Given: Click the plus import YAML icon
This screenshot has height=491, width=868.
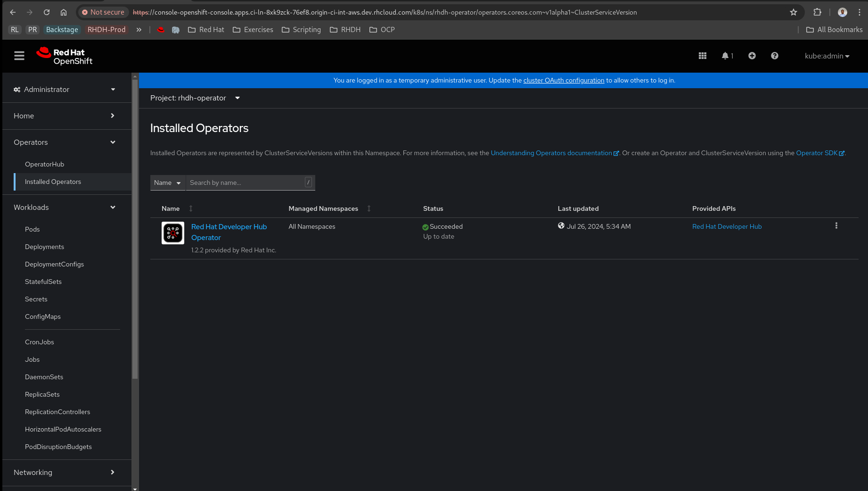Looking at the screenshot, I should pos(752,56).
